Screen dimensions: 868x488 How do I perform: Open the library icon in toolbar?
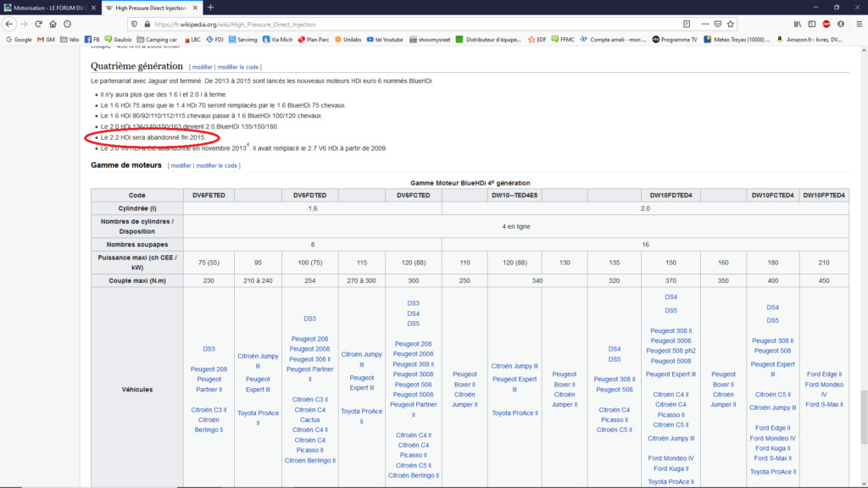[797, 25]
